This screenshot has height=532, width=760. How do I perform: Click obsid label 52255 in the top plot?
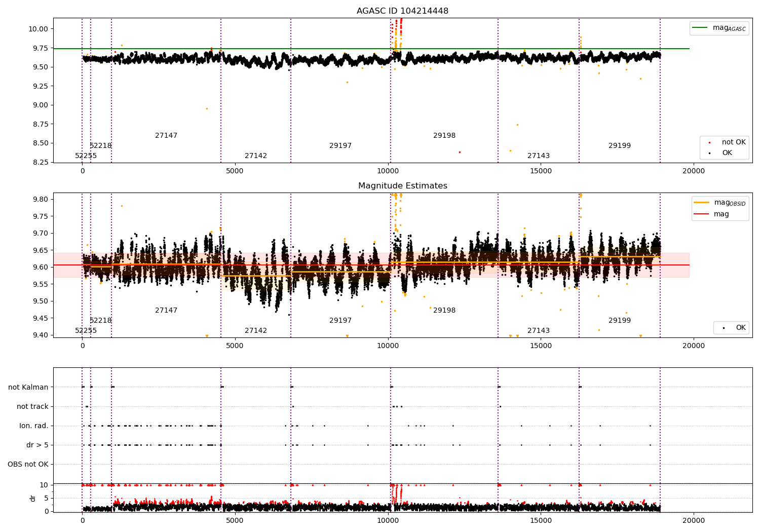[86, 156]
